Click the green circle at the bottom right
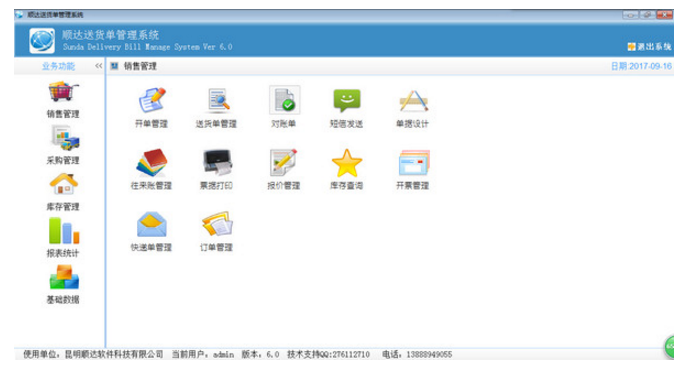Screen dimensions: 688x371 (670, 346)
